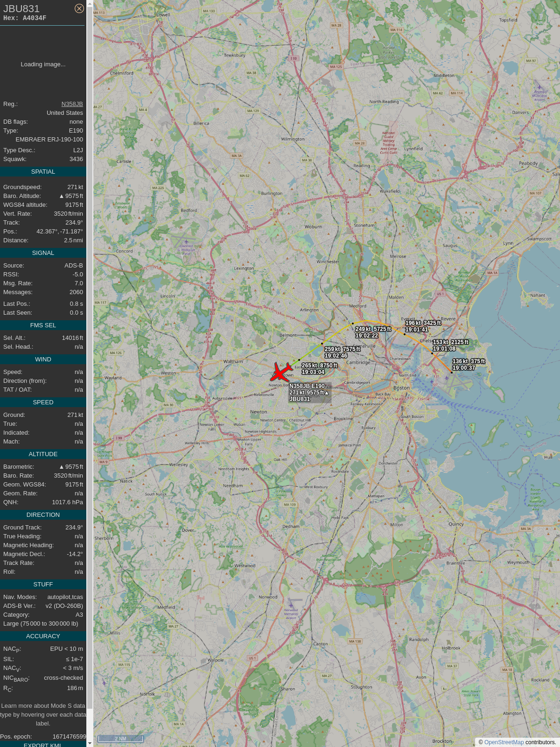This screenshot has height=747, width=560.
Task: Click the Beverly Municipal Airport icon
Action: click(x=539, y=87)
